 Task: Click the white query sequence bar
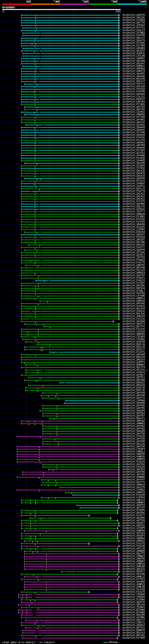61,10
